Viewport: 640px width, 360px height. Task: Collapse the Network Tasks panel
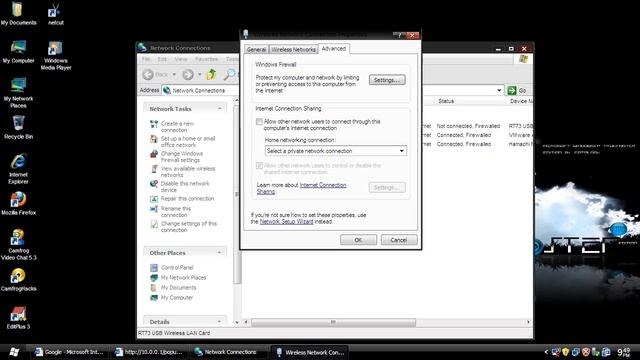tap(220, 109)
